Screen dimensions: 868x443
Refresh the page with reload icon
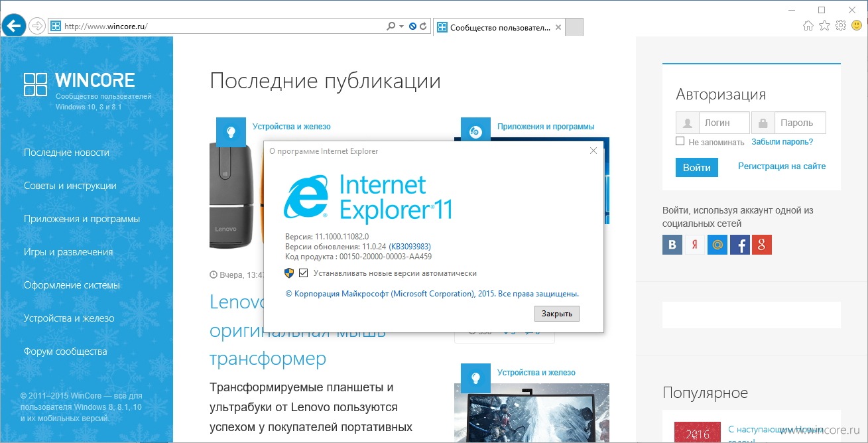[422, 27]
